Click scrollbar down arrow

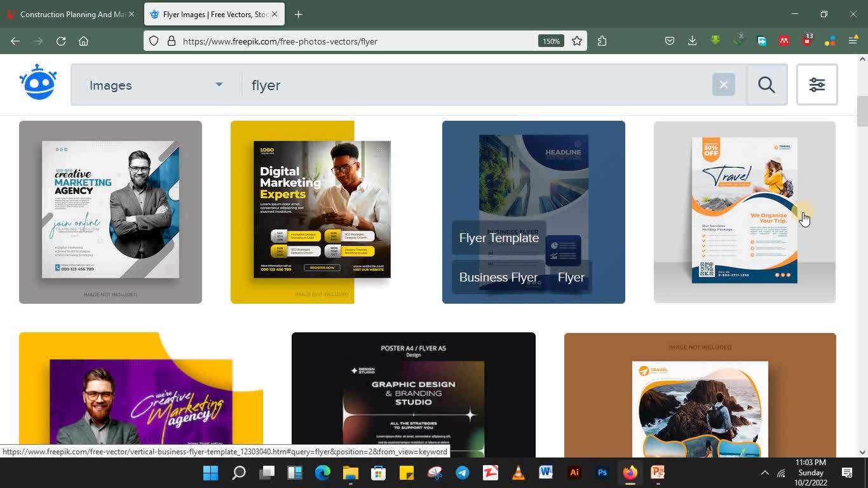pyautogui.click(x=862, y=452)
